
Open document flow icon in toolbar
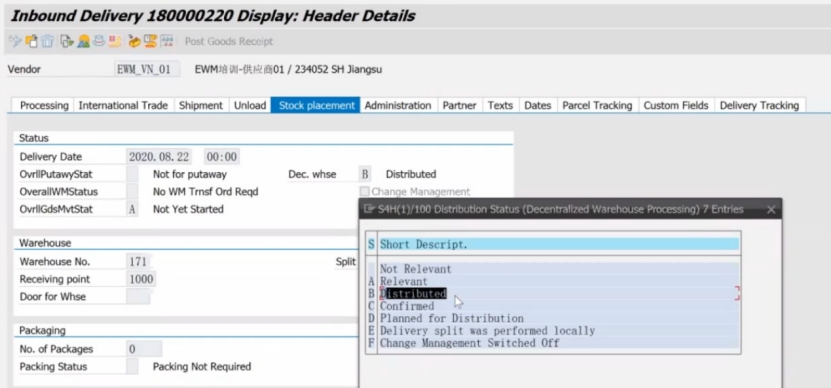tap(66, 41)
